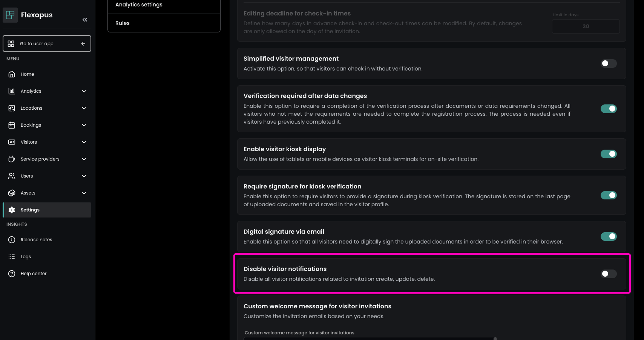The image size is (644, 340).
Task: Click Go to user app button
Action: coord(47,44)
